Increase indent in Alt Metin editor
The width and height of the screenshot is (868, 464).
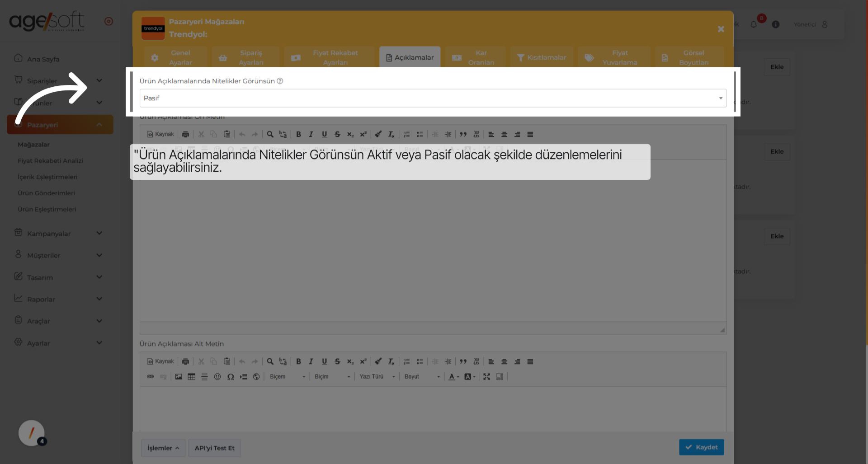click(x=448, y=361)
